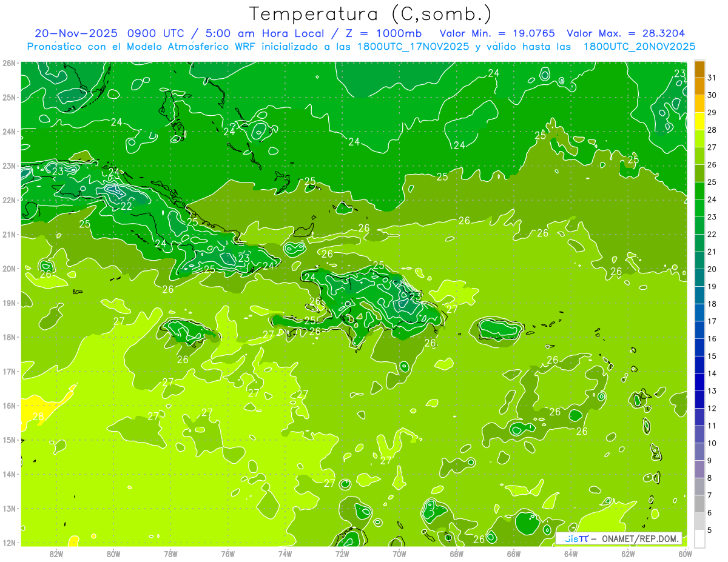The height and width of the screenshot is (562, 728).
Task: Click colorbar scale label 20
Action: tap(712, 269)
